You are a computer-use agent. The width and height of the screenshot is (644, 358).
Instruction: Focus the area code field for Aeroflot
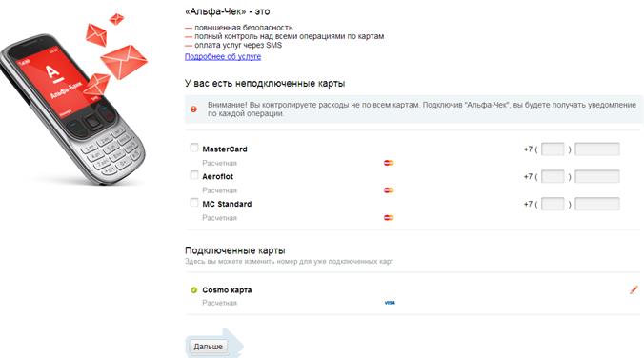pos(553,176)
